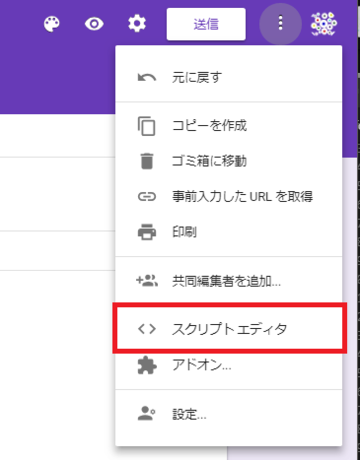The width and height of the screenshot is (360, 460).
Task: Open the color palette theme customizer
Action: coord(52,24)
